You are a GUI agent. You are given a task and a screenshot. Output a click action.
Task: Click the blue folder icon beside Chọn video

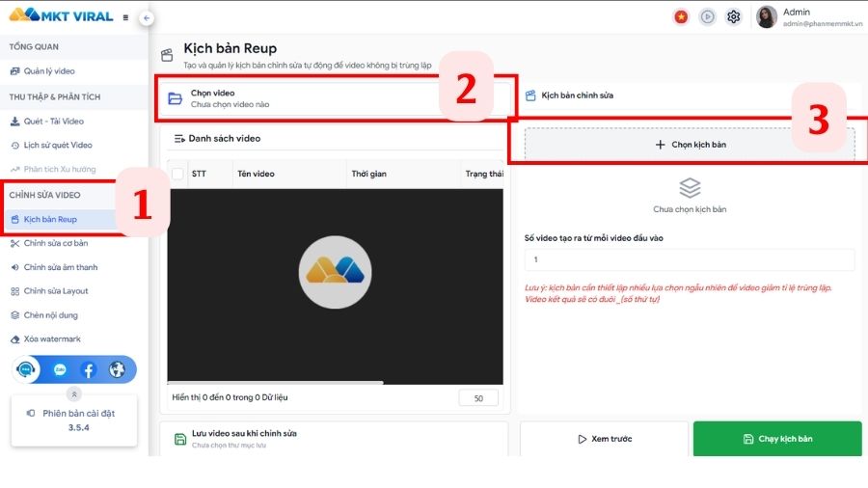(x=175, y=98)
